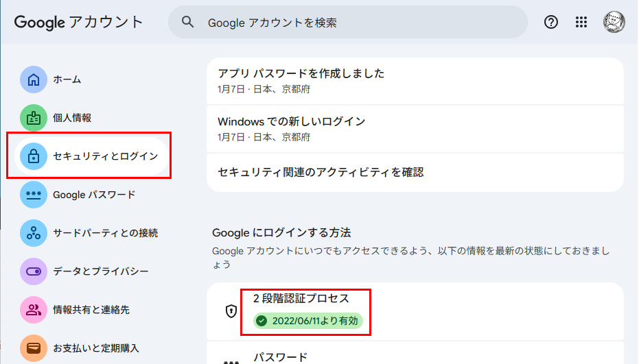The width and height of the screenshot is (639, 364).
Task: Open the パスワード row
Action: (x=415, y=353)
